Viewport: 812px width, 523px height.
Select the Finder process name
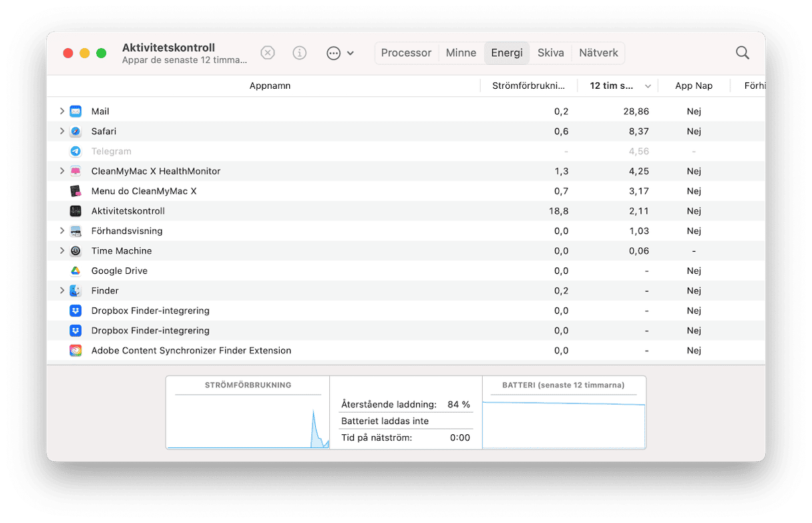click(x=105, y=291)
